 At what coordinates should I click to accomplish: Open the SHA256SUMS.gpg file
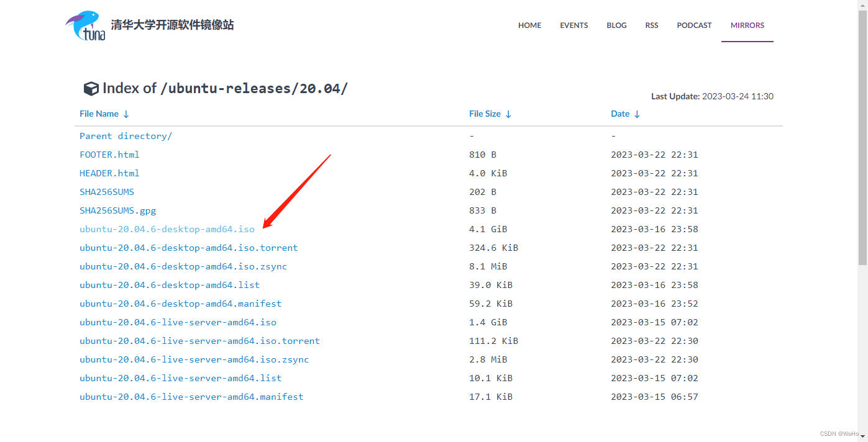[x=118, y=210]
